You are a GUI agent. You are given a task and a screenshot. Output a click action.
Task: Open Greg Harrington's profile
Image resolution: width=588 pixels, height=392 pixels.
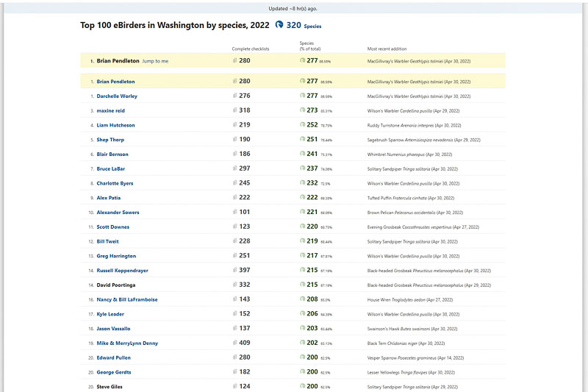pyautogui.click(x=116, y=256)
